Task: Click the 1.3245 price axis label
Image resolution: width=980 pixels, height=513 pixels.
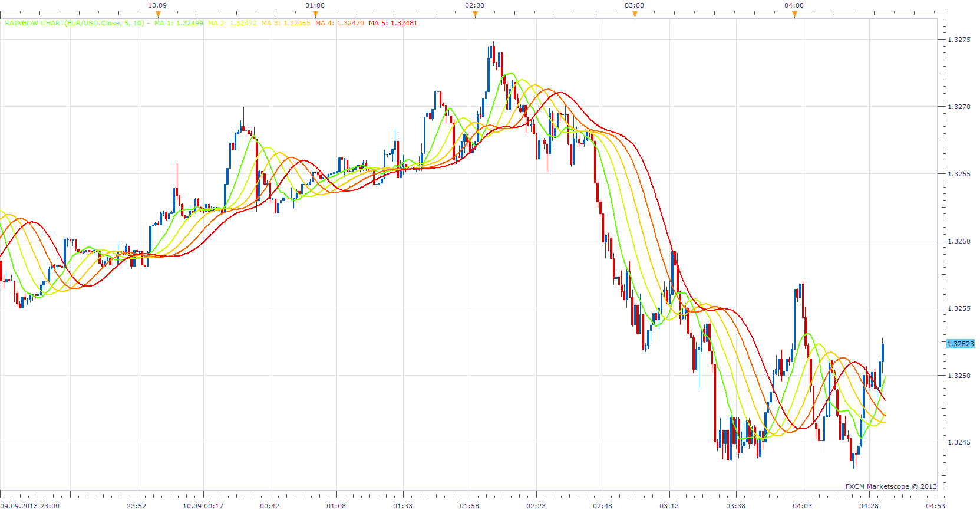Action: pyautogui.click(x=959, y=442)
